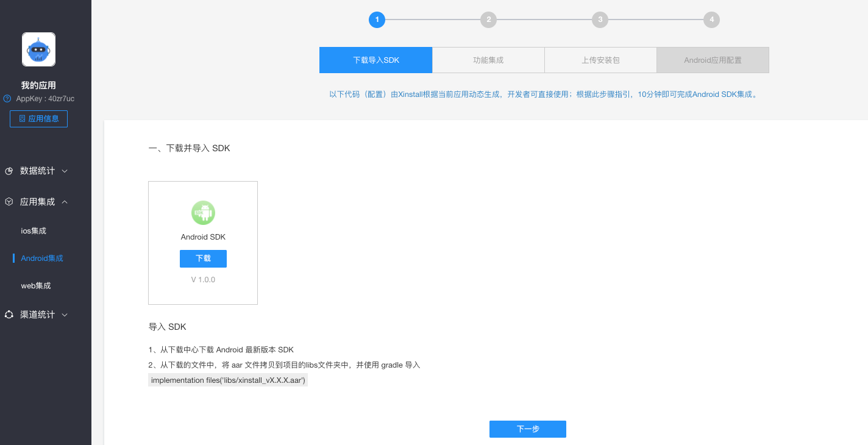Click the cloud icon next to 渠道统计

[x=9, y=315]
